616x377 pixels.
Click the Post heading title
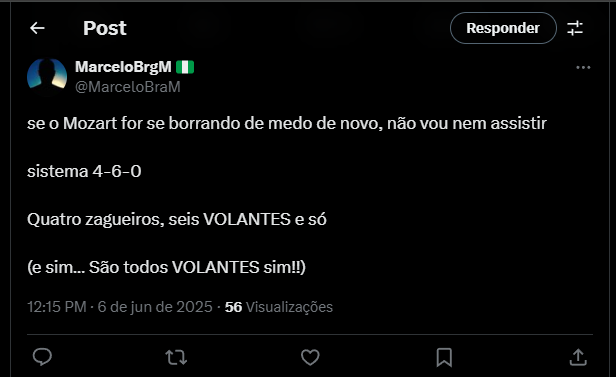point(104,28)
